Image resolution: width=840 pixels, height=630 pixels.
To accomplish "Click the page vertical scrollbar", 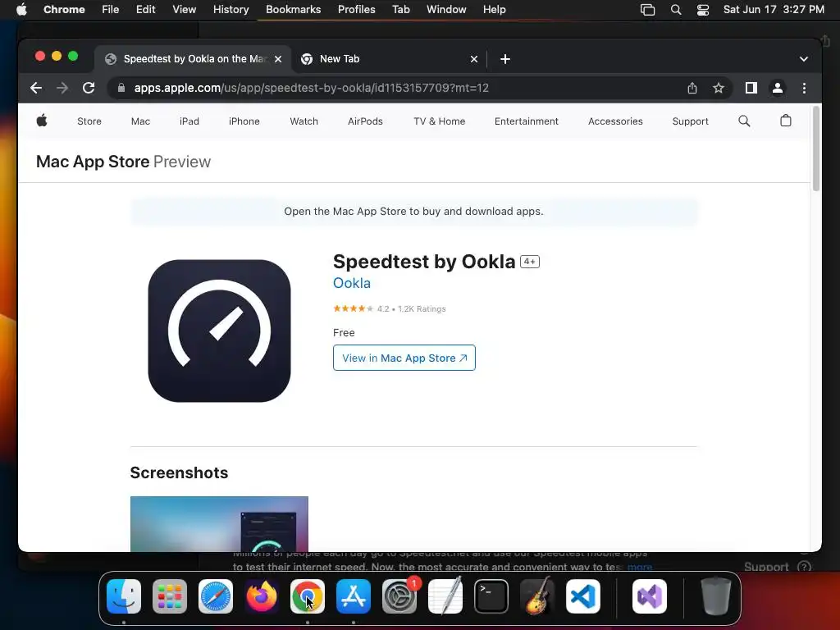I will coord(816,148).
